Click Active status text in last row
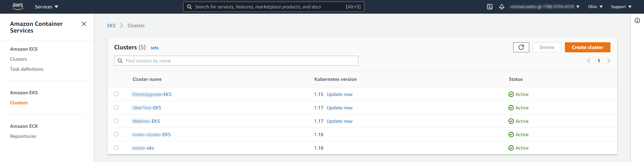The width and height of the screenshot is (644, 162). pyautogui.click(x=522, y=148)
